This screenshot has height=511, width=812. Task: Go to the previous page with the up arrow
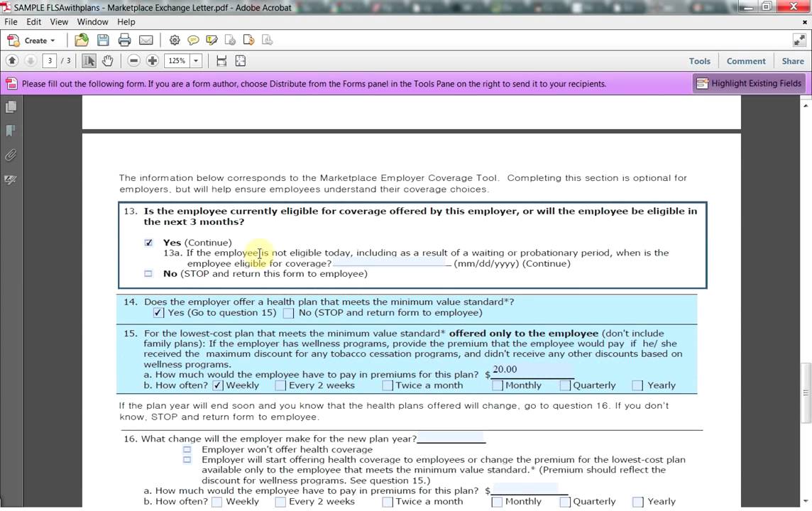point(12,61)
